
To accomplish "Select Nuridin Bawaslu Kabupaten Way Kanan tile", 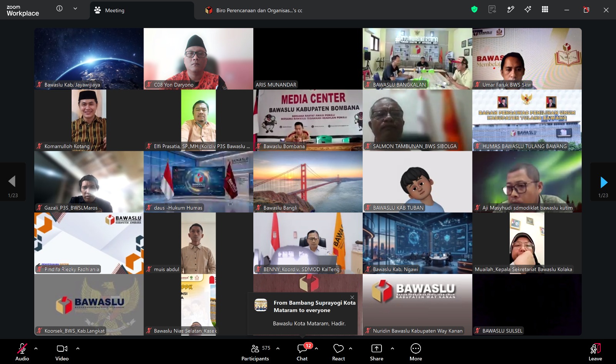I will [417, 305].
